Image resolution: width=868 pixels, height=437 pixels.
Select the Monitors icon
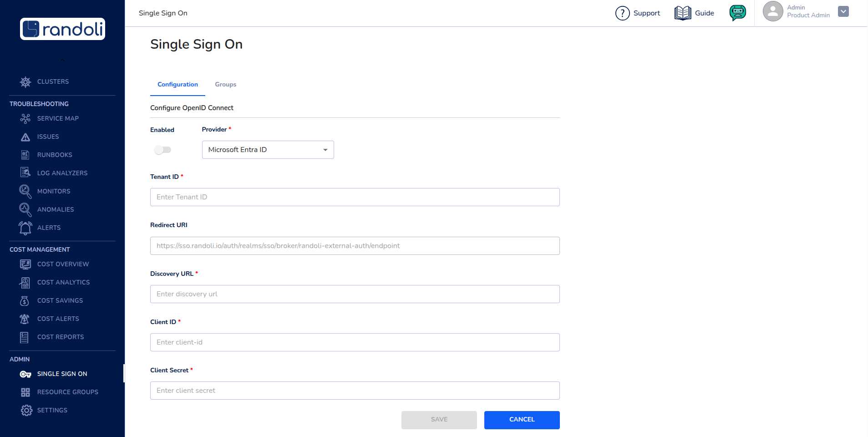pyautogui.click(x=25, y=191)
